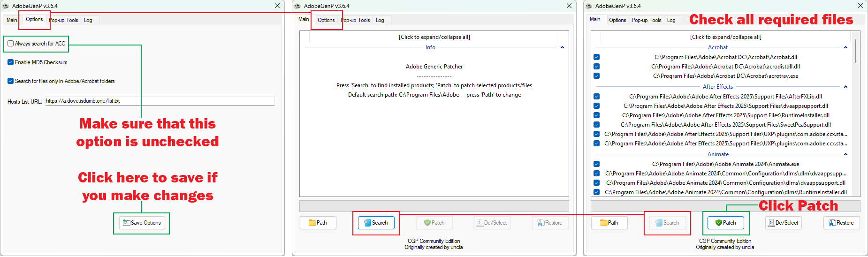Click Restore button in right window
Image resolution: width=868 pixels, height=257 pixels.
pos(842,223)
